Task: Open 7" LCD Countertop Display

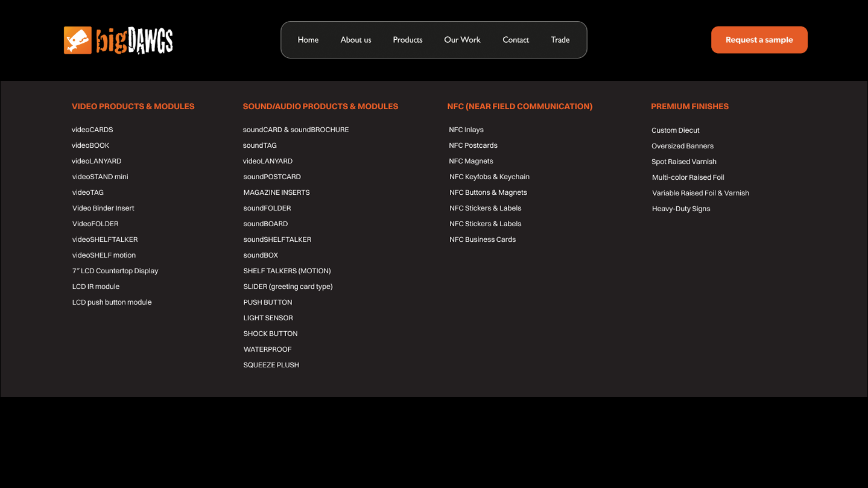Action: coord(115,271)
